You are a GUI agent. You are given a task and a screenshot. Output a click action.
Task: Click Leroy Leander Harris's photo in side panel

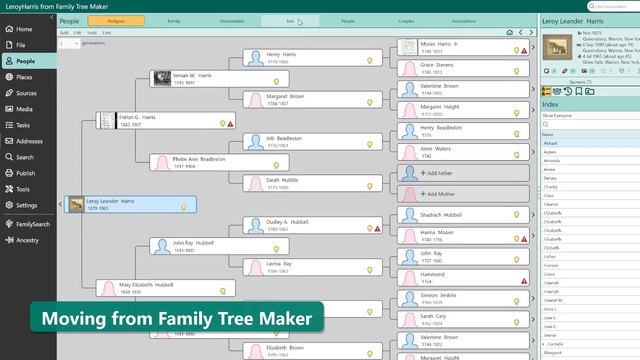point(557,47)
